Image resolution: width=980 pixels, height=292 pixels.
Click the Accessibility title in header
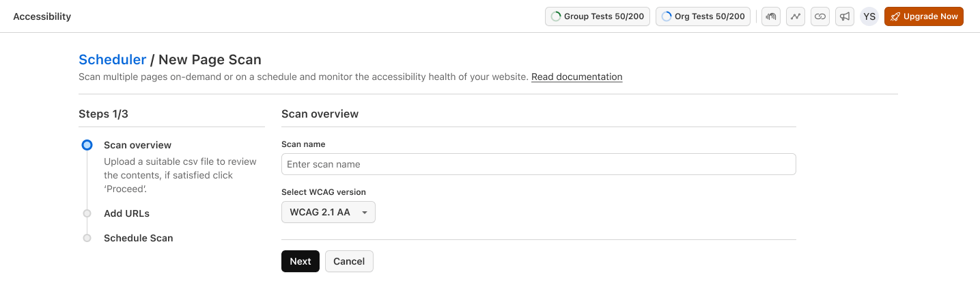pyautogui.click(x=42, y=16)
